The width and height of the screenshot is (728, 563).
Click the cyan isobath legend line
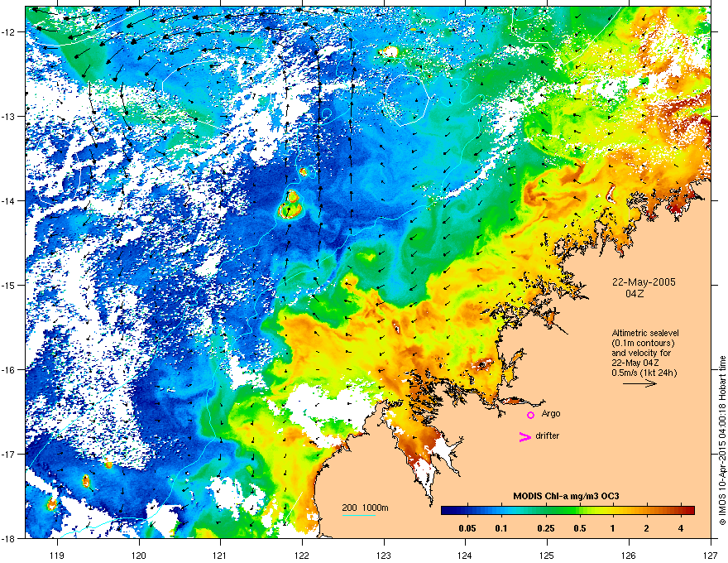(358, 515)
